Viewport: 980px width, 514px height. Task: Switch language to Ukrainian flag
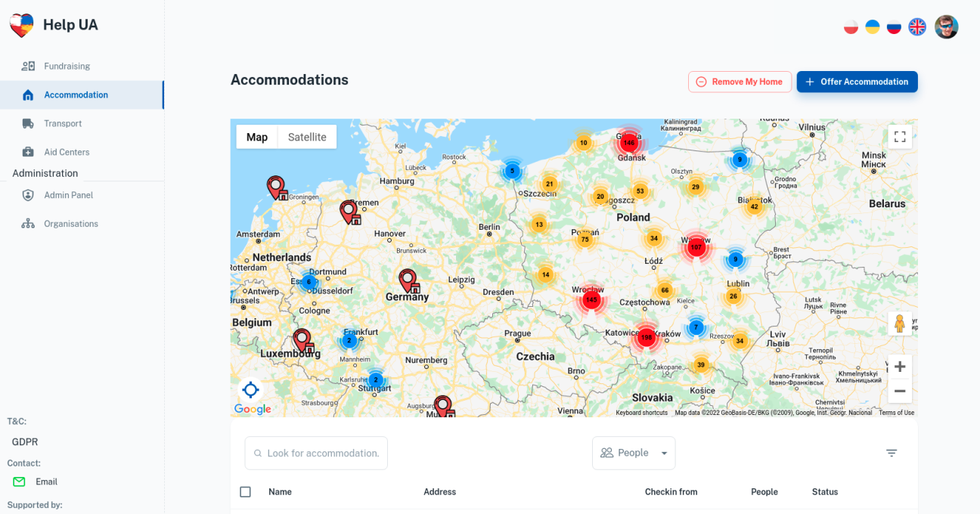pos(873,27)
